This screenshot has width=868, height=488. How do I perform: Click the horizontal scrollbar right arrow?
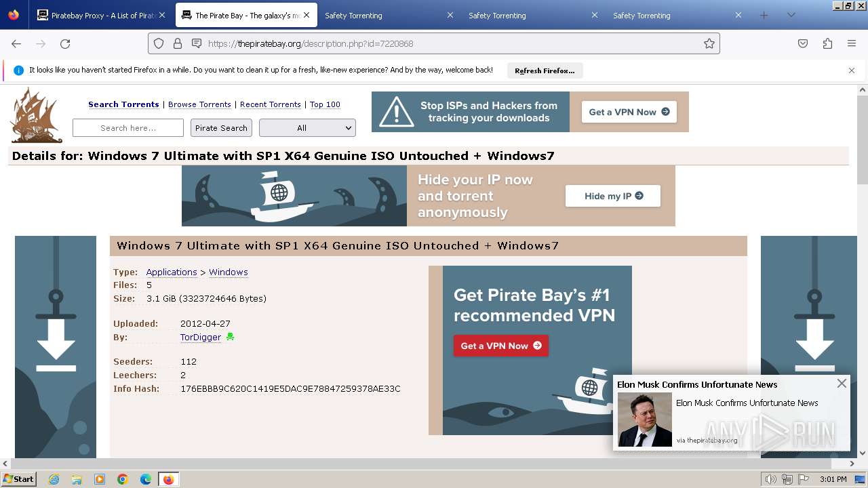(x=852, y=464)
